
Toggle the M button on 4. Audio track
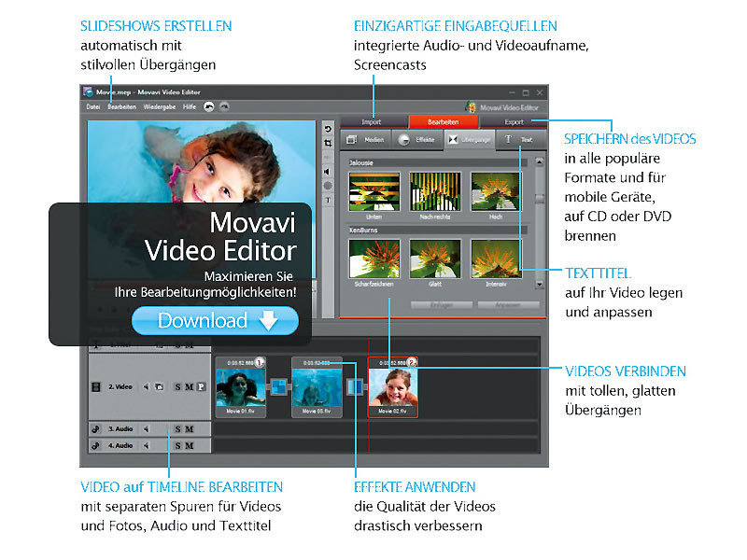tap(190, 446)
